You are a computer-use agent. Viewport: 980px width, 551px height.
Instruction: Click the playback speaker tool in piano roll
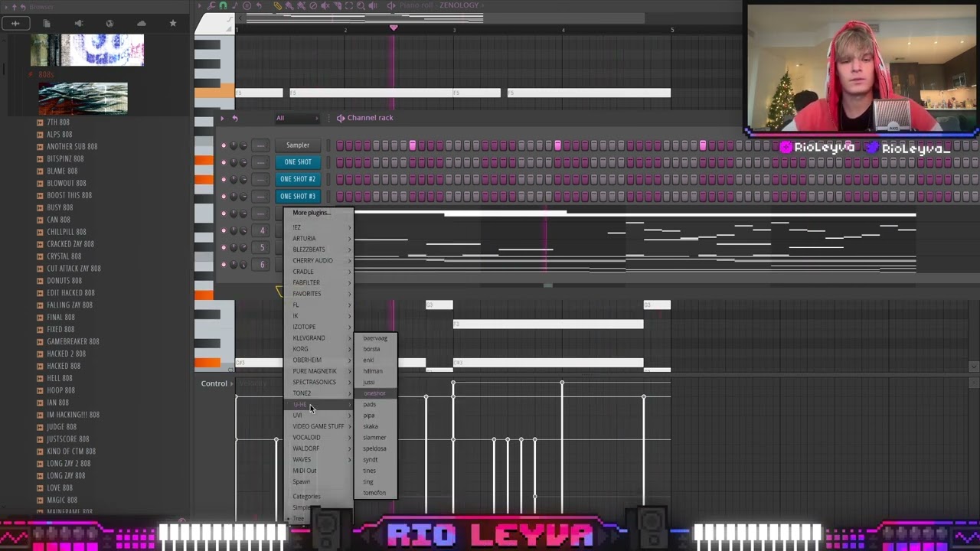point(374,5)
